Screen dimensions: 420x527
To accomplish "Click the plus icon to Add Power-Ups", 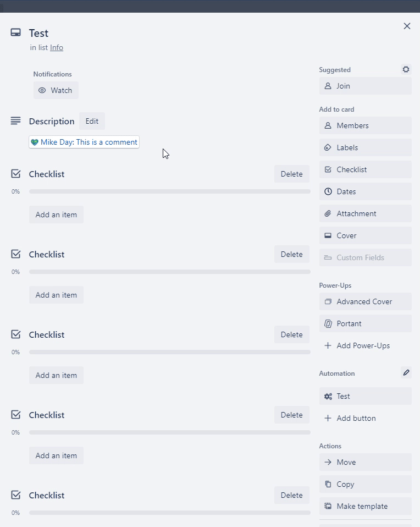I will (x=328, y=345).
